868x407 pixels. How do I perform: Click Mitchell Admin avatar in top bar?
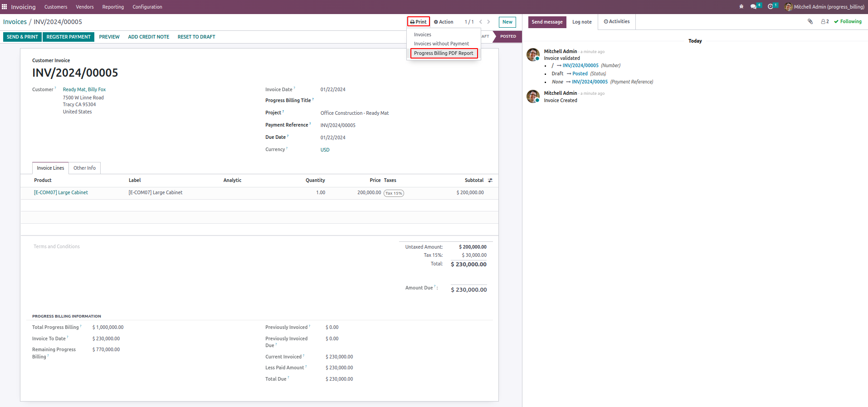click(789, 7)
